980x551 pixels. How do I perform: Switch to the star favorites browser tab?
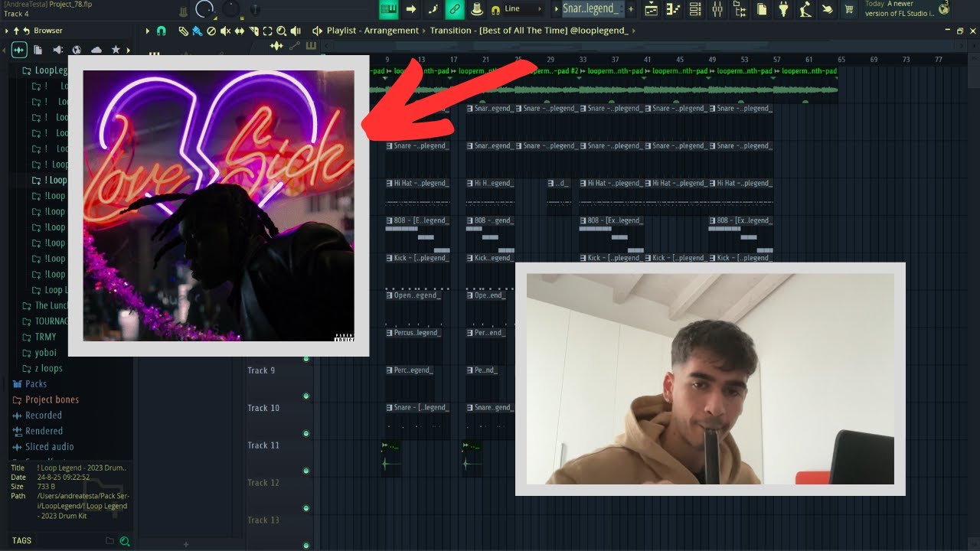click(x=116, y=50)
